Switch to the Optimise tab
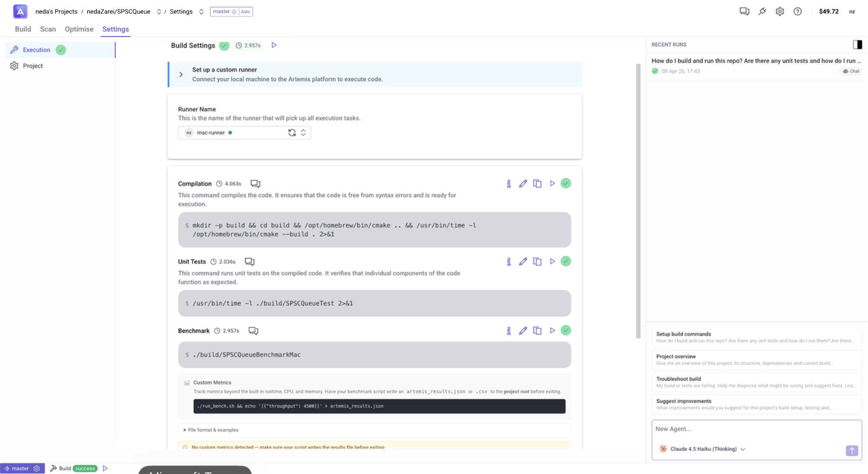868x474 pixels. pos(79,29)
